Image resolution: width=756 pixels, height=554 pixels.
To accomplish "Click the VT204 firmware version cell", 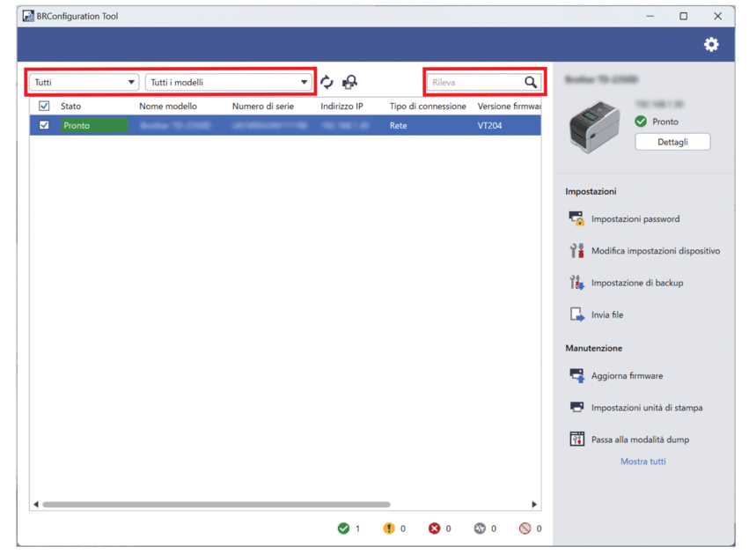I will tap(490, 125).
